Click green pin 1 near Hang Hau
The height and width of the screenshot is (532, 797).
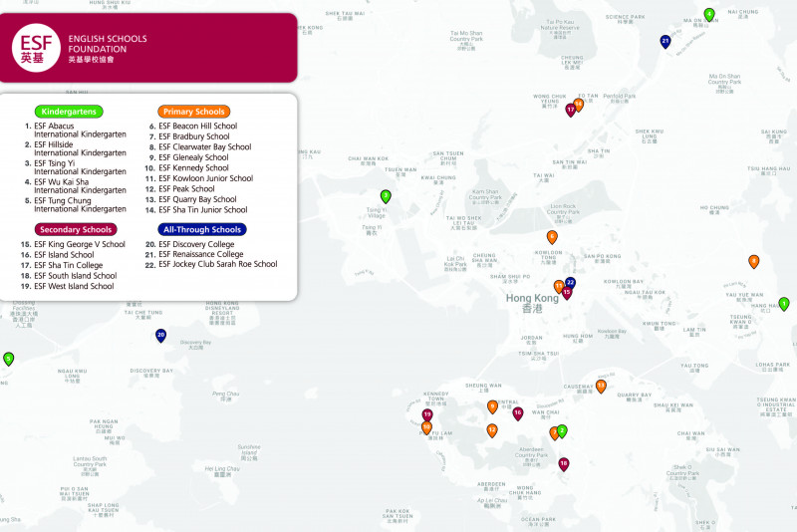coord(784,304)
